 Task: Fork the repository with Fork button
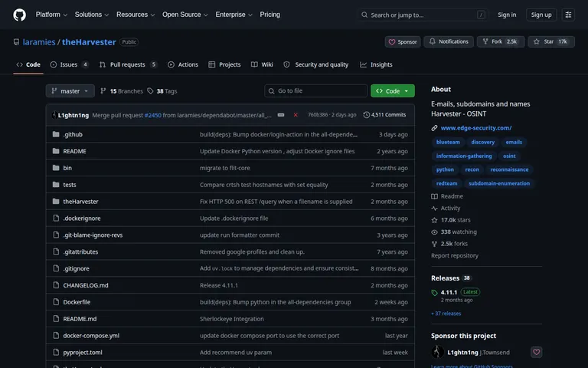(500, 41)
